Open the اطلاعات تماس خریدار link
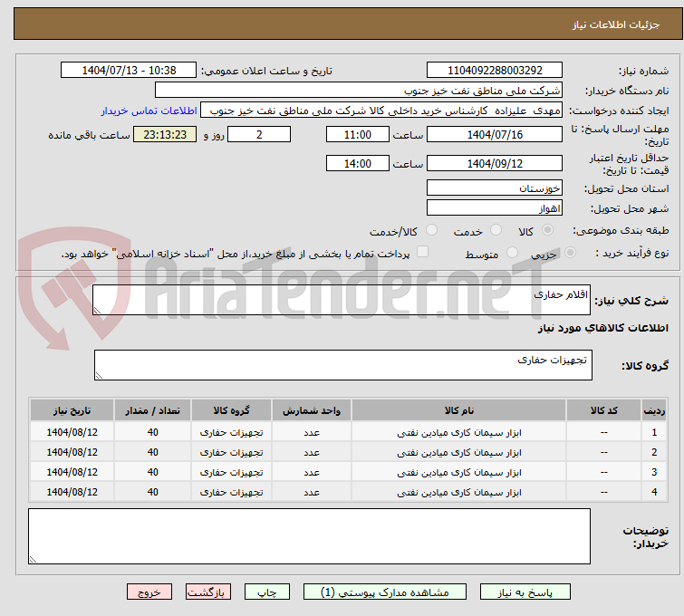This screenshot has width=684, height=616. (149, 111)
